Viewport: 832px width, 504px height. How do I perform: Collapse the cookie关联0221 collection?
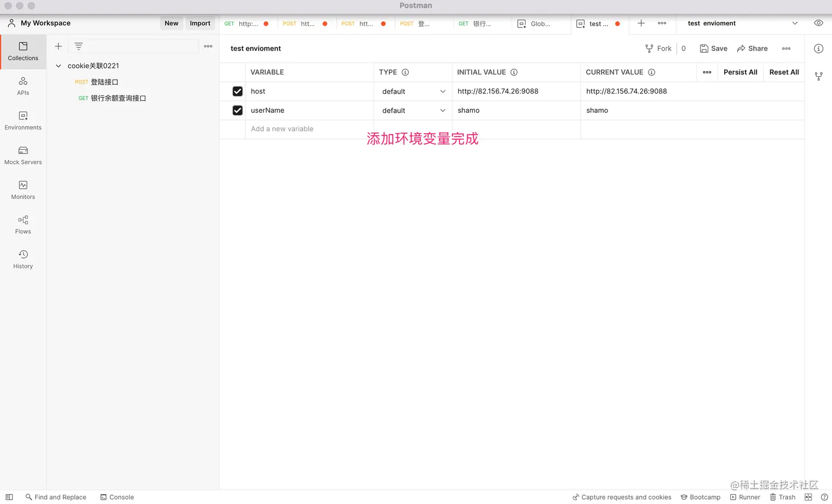pyautogui.click(x=58, y=66)
